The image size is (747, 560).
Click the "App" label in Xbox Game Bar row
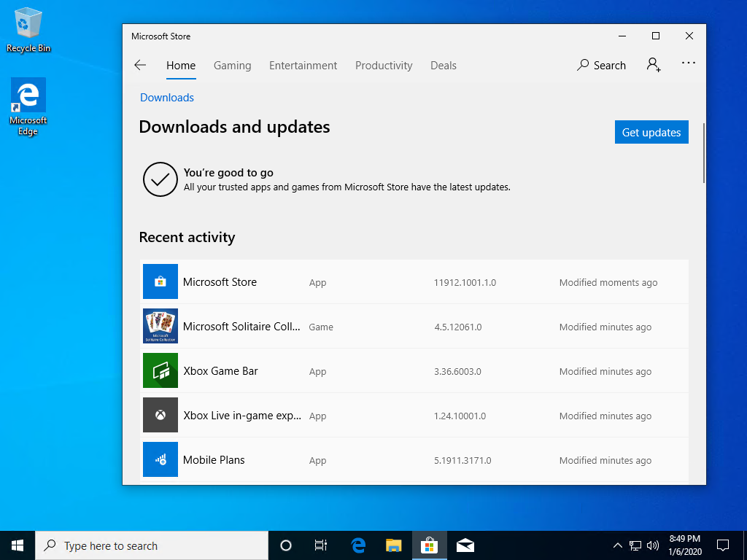point(317,372)
